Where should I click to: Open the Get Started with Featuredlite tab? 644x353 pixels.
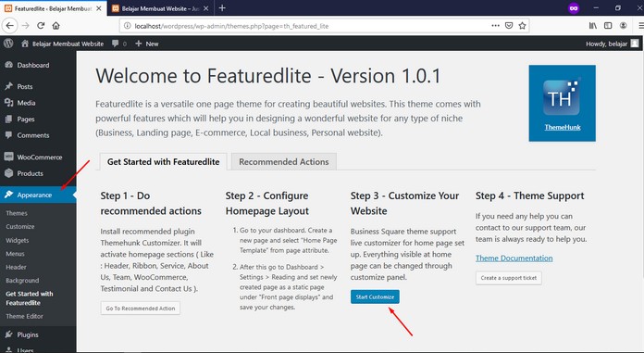pyautogui.click(x=163, y=162)
